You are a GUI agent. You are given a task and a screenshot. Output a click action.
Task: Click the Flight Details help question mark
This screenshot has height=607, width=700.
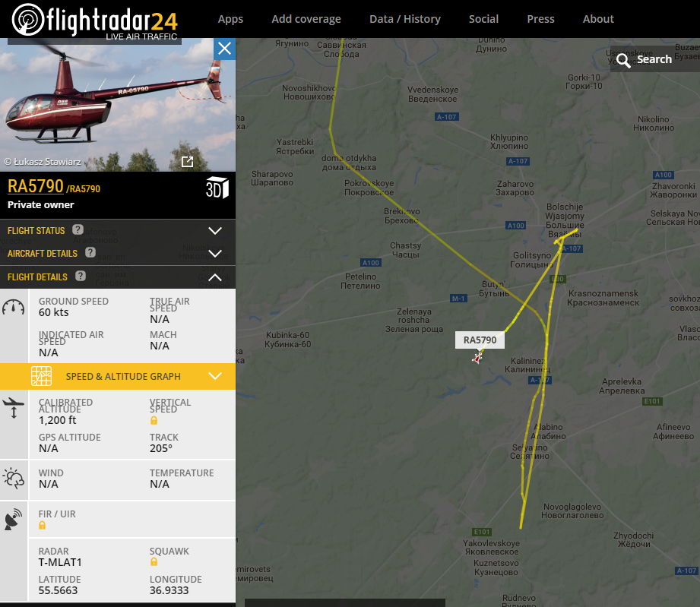(x=81, y=276)
